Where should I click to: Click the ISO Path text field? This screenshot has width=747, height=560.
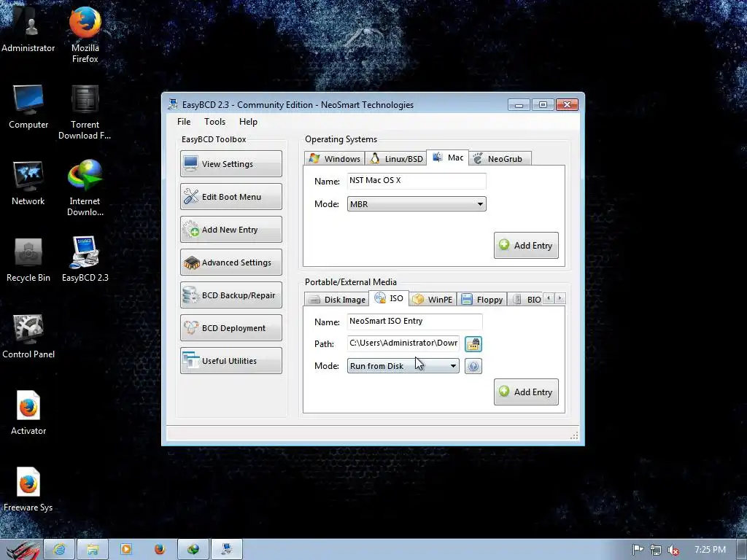click(x=403, y=343)
